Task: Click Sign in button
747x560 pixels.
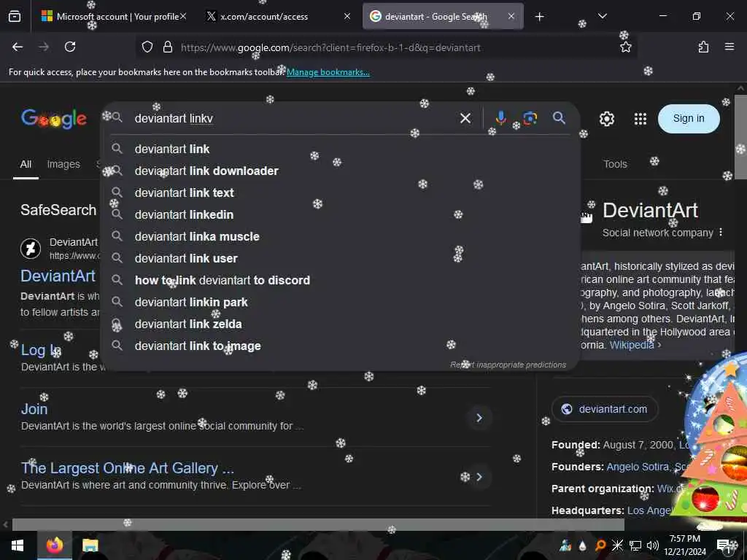Action: click(x=689, y=119)
